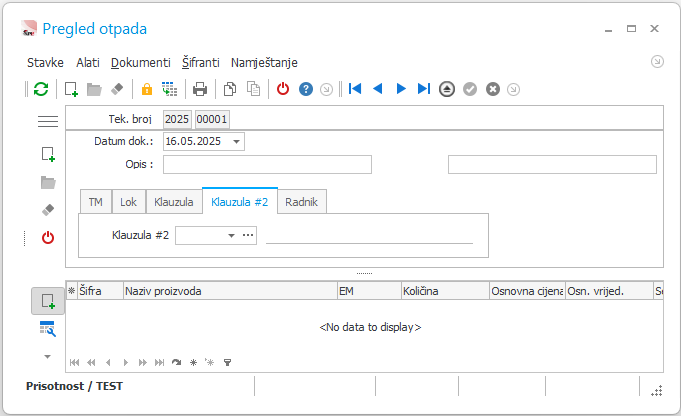This screenshot has width=681, height=416.
Task: Click the ellipsis button next to Klauzula #2
Action: coord(248,235)
